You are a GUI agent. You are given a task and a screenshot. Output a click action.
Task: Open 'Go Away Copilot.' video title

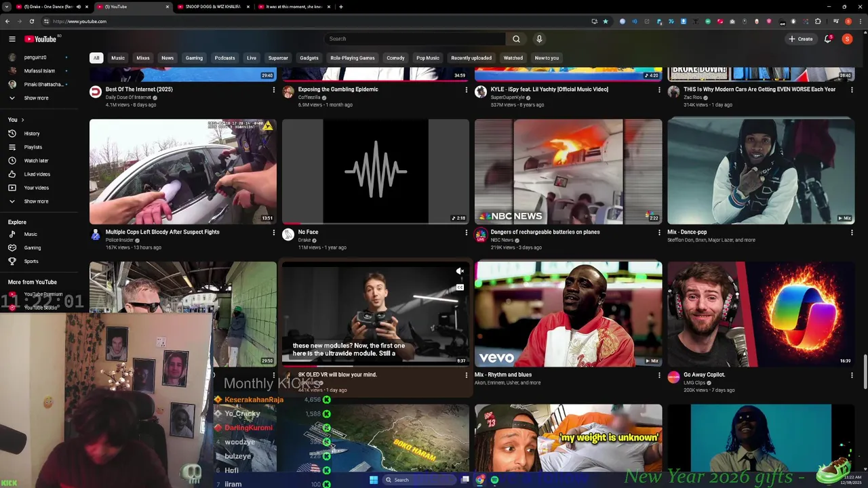point(705,375)
